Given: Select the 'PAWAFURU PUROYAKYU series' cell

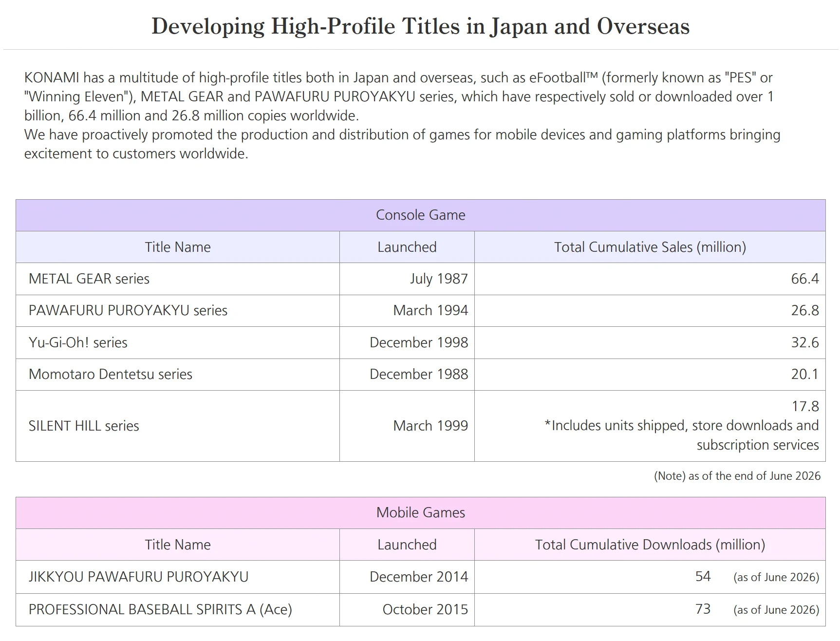Looking at the screenshot, I should [x=178, y=310].
